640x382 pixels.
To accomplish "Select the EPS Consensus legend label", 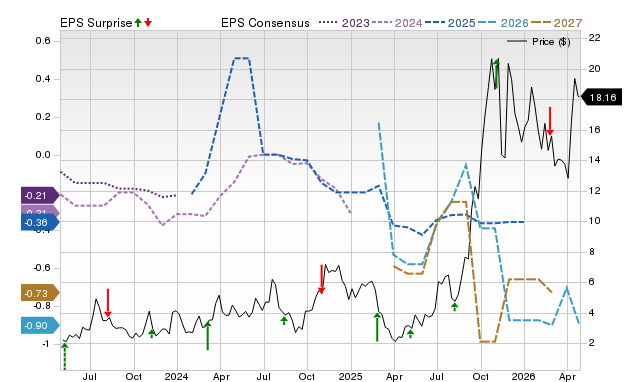I will (265, 23).
